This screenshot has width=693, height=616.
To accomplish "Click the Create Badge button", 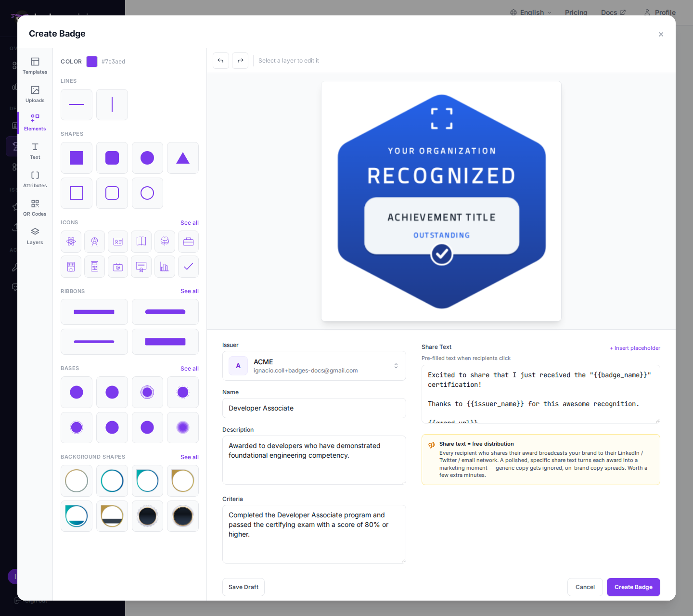I will (633, 587).
